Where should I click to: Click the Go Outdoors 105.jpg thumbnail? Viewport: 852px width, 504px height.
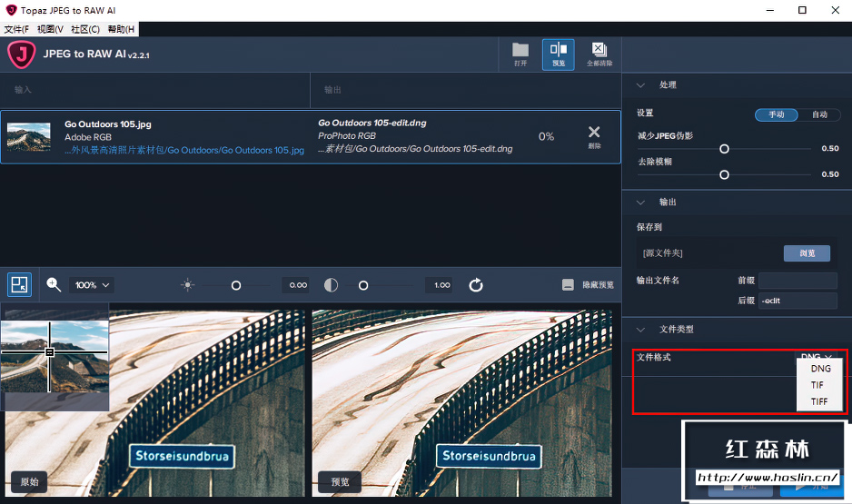(x=29, y=137)
